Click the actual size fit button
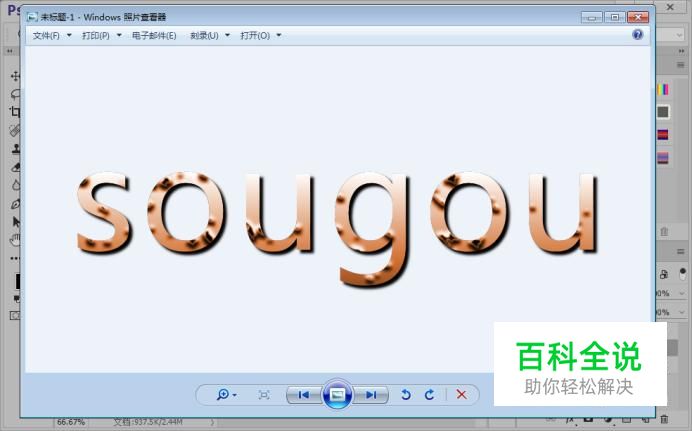 (x=264, y=395)
